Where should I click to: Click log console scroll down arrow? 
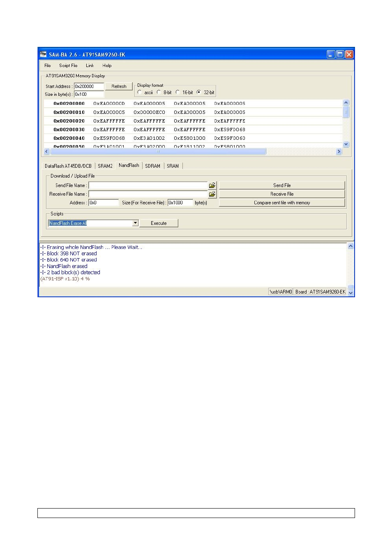click(x=350, y=293)
